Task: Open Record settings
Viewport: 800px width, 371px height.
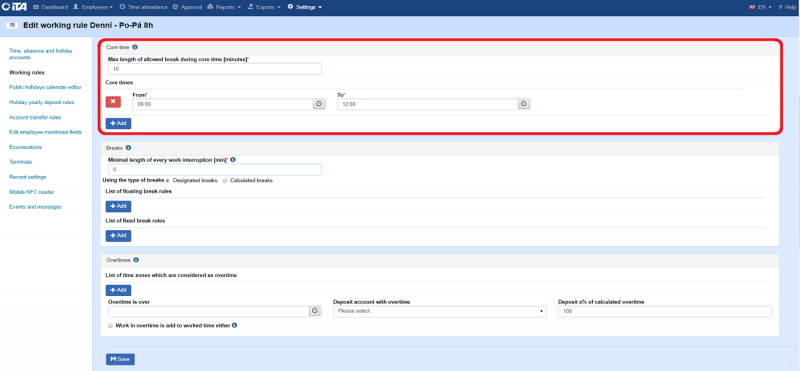Action: click(x=28, y=177)
